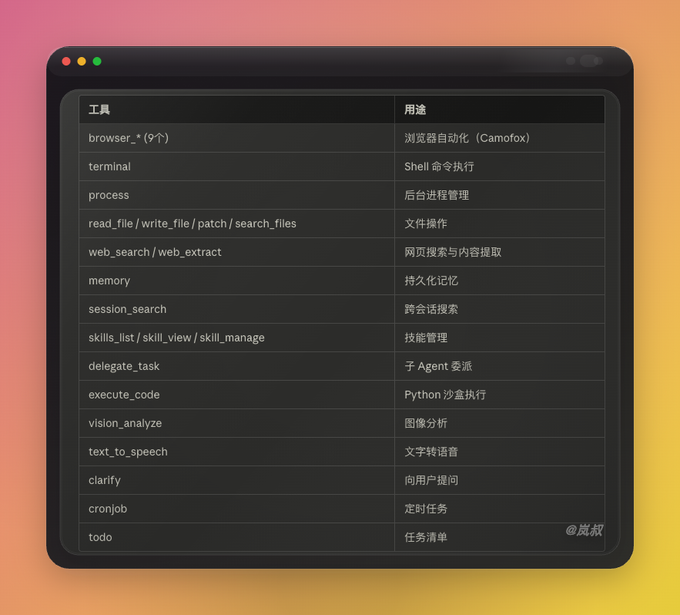This screenshot has height=615, width=680.
Task: Select the terminal tool row
Action: point(342,167)
